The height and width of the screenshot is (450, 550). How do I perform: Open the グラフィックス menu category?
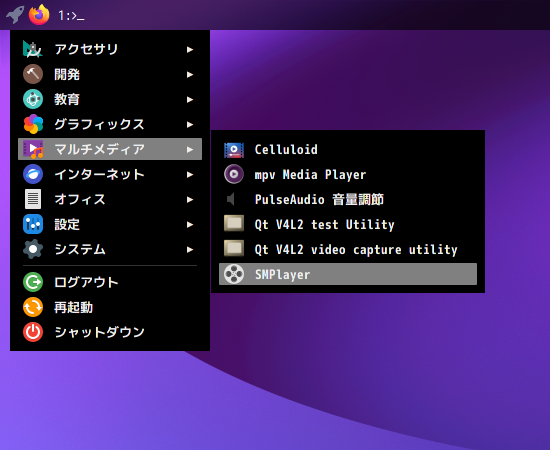point(110,124)
